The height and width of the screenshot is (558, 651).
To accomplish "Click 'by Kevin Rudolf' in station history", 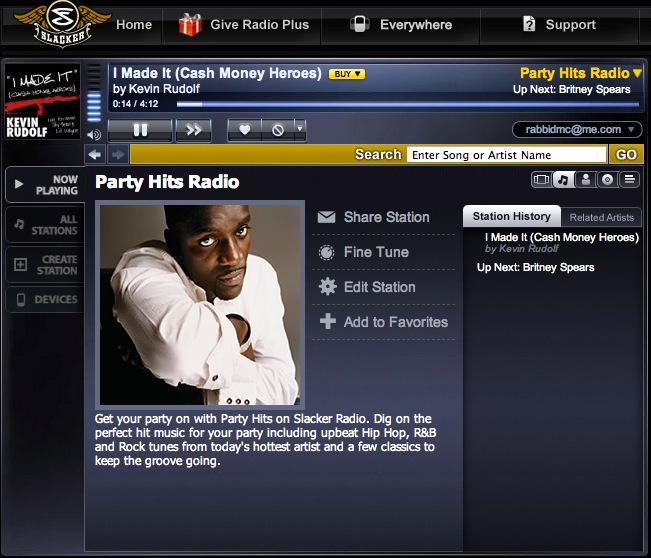I will click(x=521, y=249).
